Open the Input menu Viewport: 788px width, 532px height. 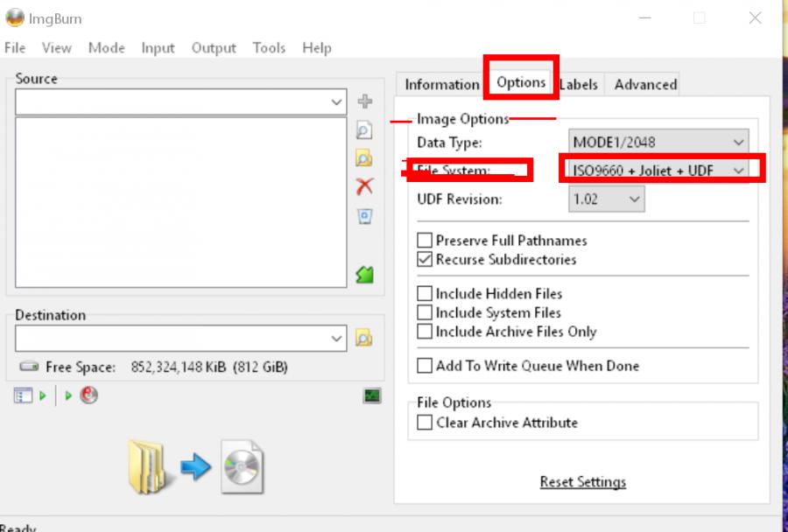pyautogui.click(x=158, y=48)
